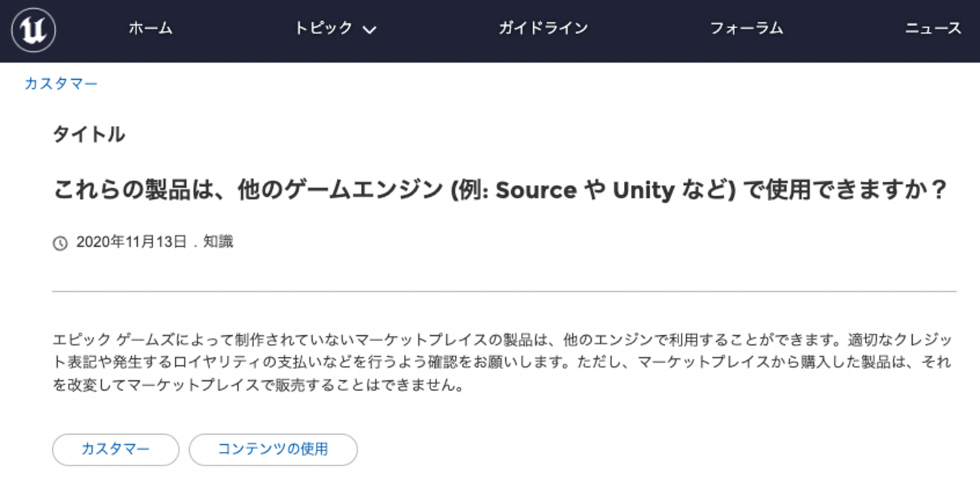
Task: Click the タイトル label
Action: (x=88, y=135)
